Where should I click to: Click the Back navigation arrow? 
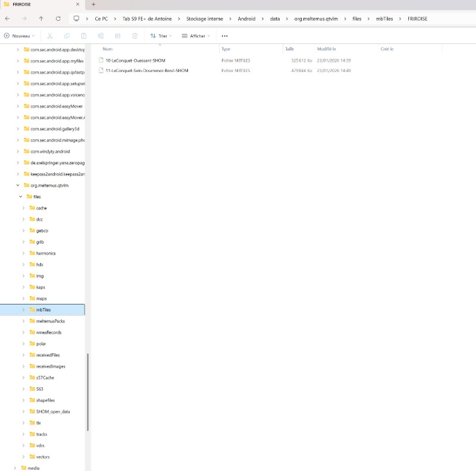click(x=7, y=18)
